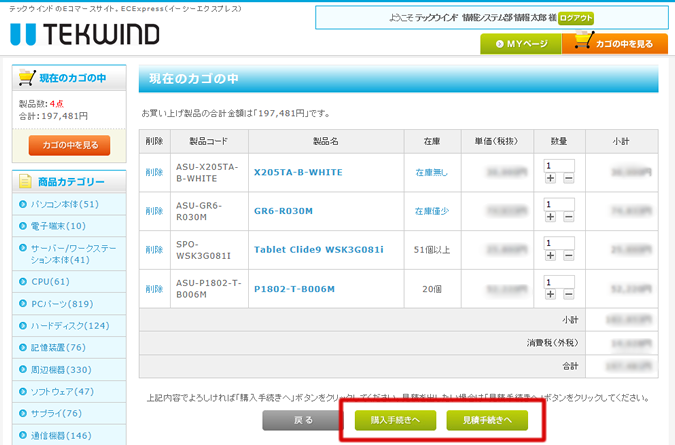Decrease quantity of Tablet Clide9 with minus
The height and width of the screenshot is (445, 675).
point(568,256)
